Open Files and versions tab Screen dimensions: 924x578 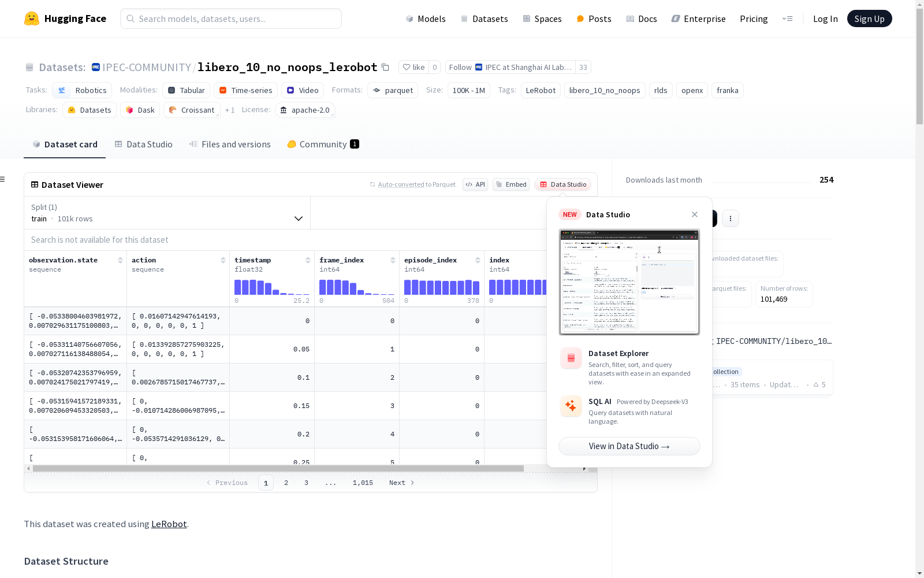230,144
